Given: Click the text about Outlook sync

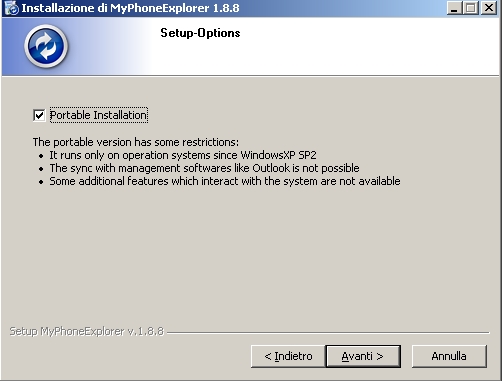Looking at the screenshot, I should (204, 168).
